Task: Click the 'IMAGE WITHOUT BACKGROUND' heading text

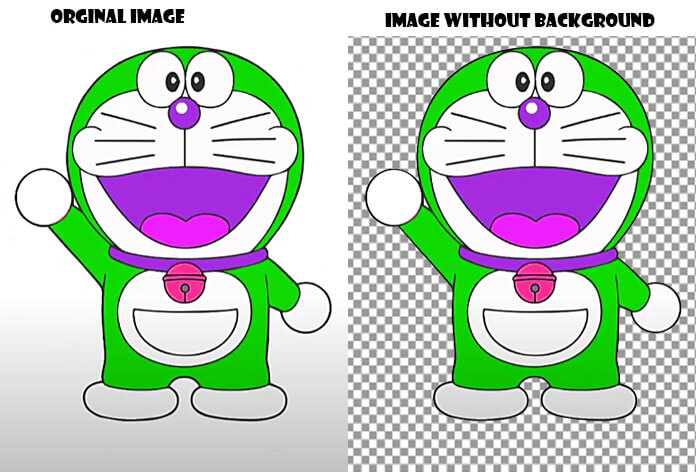Action: (520, 21)
